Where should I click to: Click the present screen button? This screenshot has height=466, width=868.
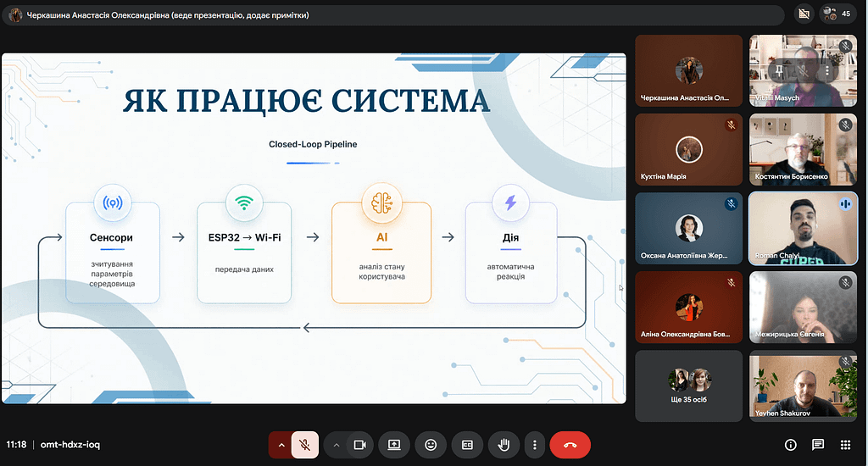(x=394, y=445)
